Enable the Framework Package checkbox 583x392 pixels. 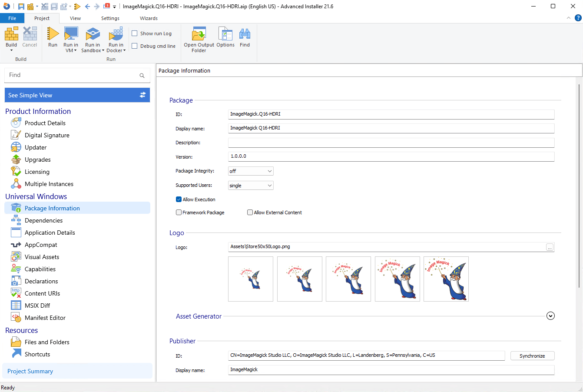(179, 213)
